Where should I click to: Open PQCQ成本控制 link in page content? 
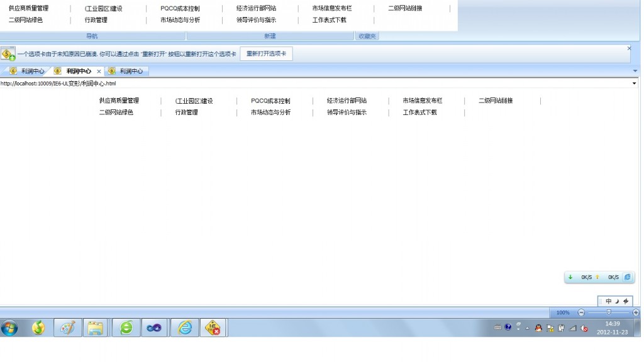tap(270, 101)
